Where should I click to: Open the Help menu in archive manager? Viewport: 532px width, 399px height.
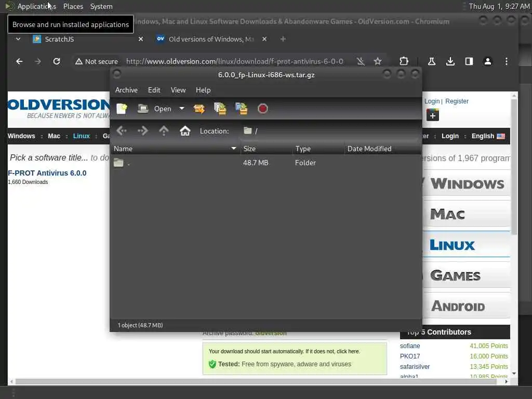pyautogui.click(x=203, y=90)
